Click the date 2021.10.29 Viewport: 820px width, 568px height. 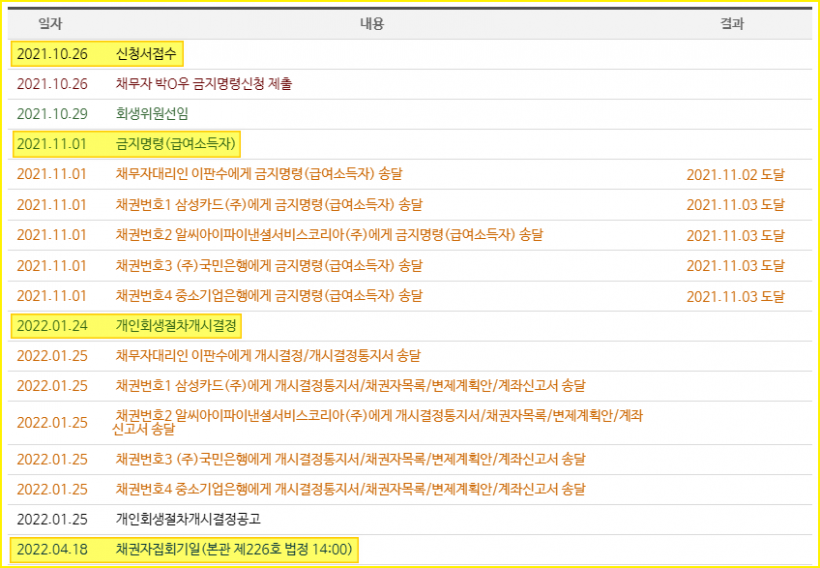coord(52,114)
